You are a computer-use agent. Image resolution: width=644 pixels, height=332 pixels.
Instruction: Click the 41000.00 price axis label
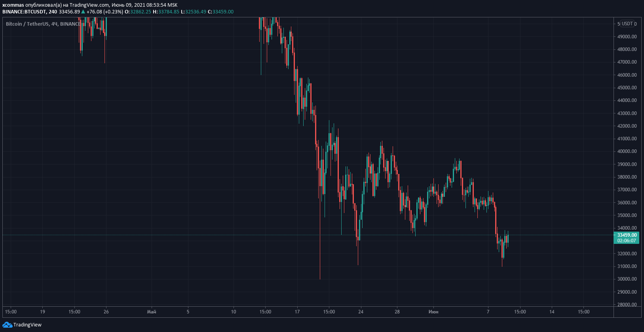tap(627, 139)
